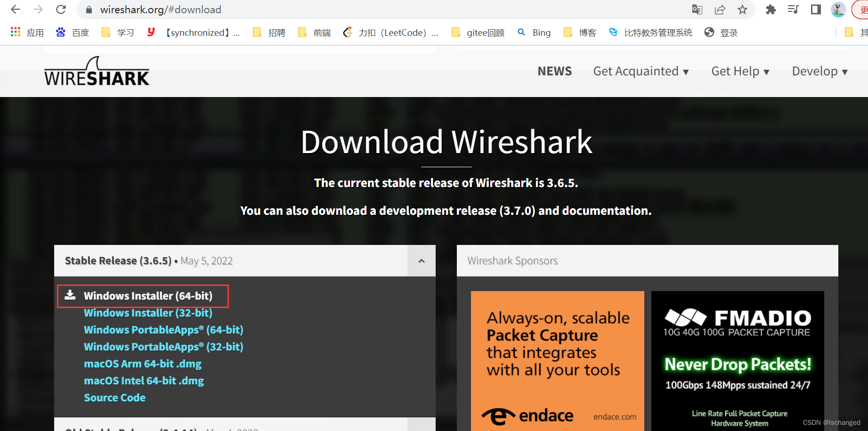Toggle the browser side panel icon
This screenshot has width=868, height=431.
click(816, 9)
